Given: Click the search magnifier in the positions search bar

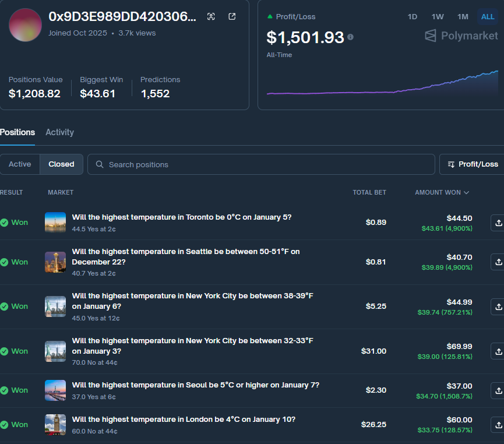Looking at the screenshot, I should point(100,164).
